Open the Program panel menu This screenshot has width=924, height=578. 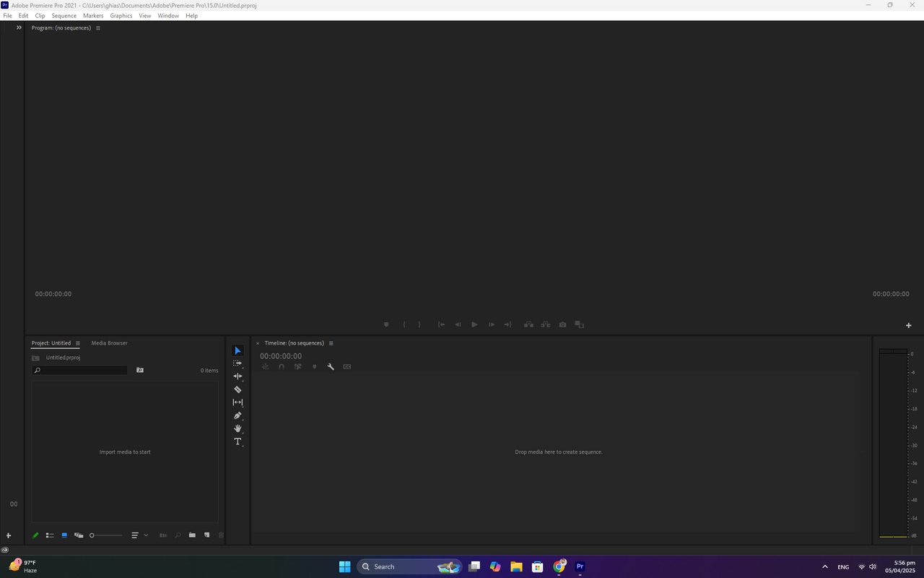(98, 28)
